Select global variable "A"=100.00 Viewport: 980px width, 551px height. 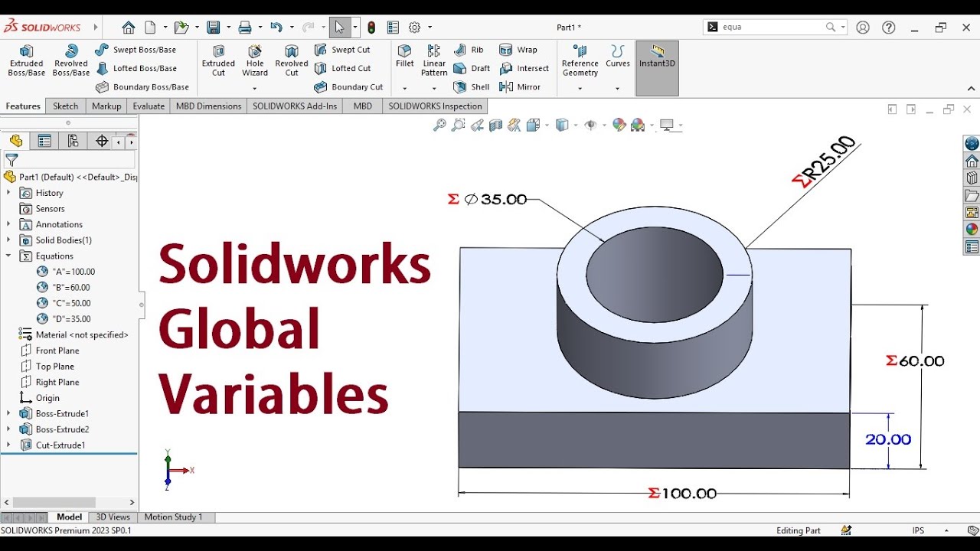73,272
